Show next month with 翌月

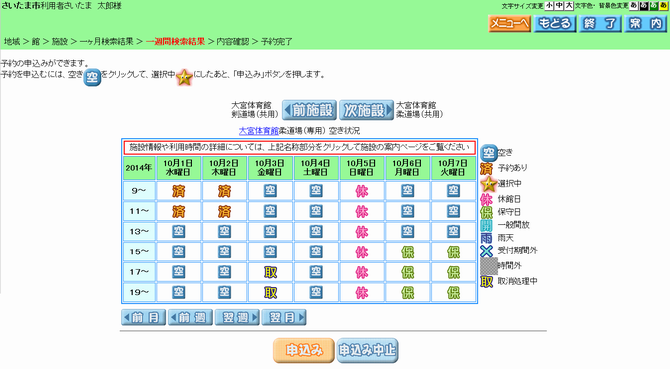[284, 317]
